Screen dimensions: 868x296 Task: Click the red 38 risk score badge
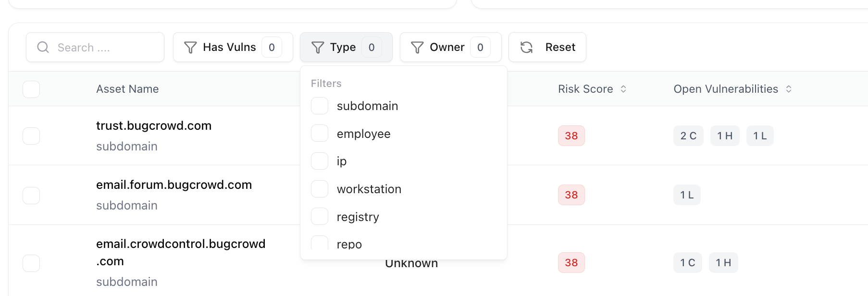[x=571, y=136]
